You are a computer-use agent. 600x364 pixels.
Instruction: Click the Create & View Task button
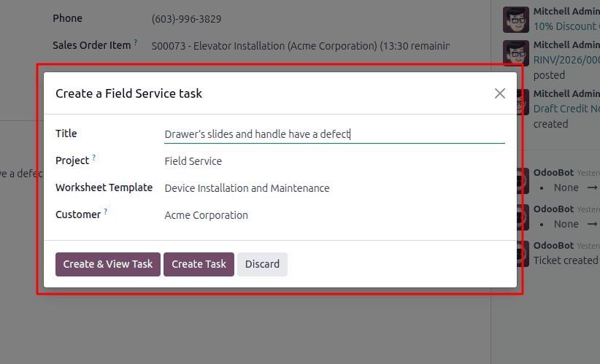[x=108, y=264]
